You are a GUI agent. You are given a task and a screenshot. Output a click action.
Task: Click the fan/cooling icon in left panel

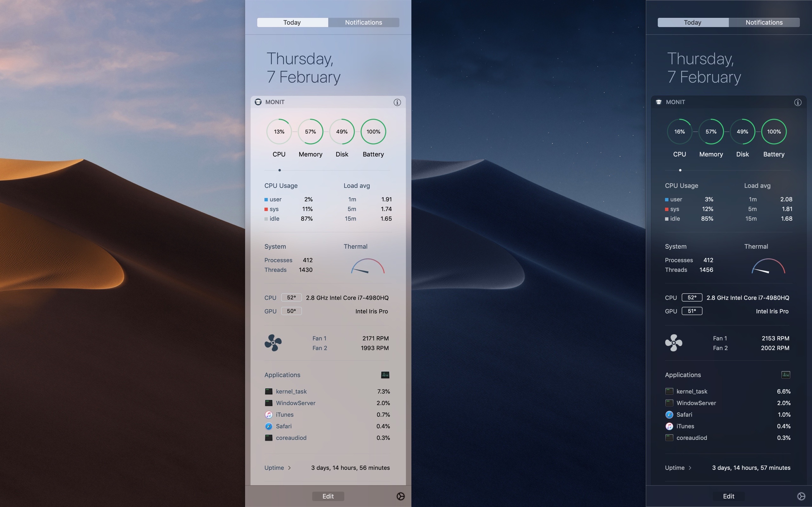272,343
